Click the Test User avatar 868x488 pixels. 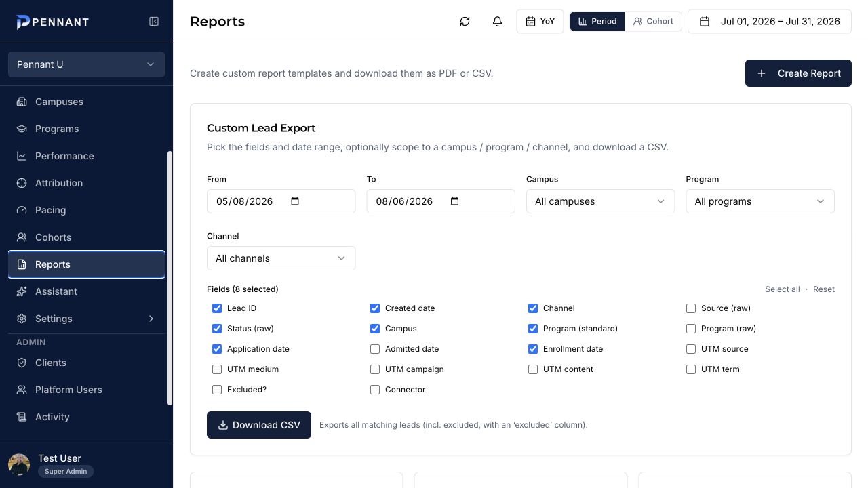tap(19, 464)
